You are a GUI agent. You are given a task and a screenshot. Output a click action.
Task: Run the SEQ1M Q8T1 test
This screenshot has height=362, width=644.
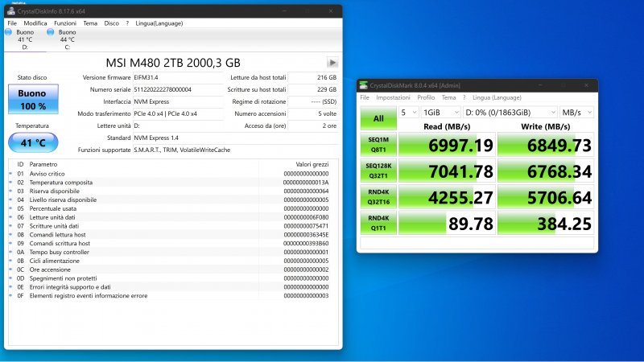click(378, 145)
